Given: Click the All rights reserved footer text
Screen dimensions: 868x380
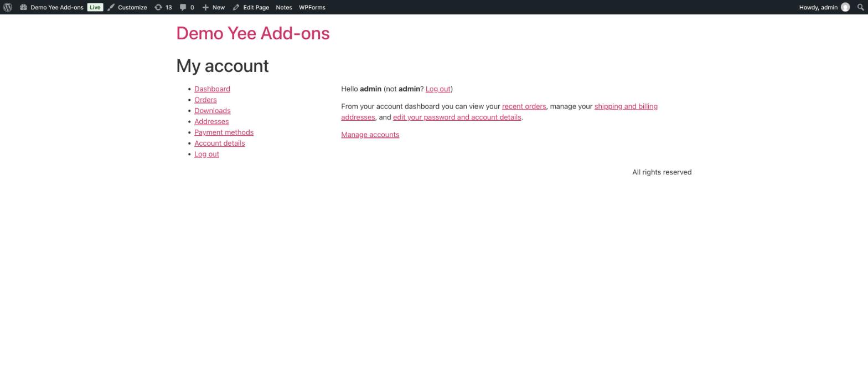Looking at the screenshot, I should [662, 172].
